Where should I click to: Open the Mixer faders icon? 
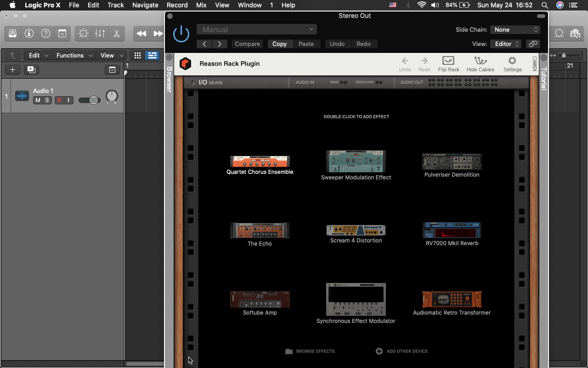(100, 34)
